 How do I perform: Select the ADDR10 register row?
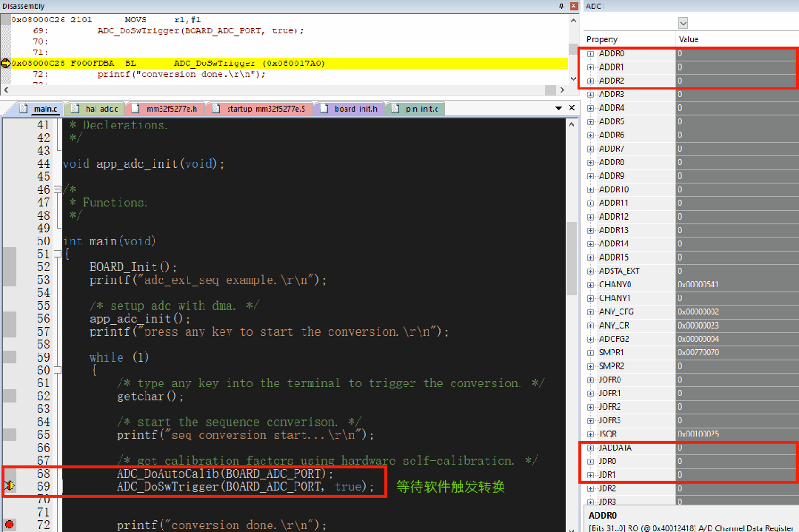691,189
